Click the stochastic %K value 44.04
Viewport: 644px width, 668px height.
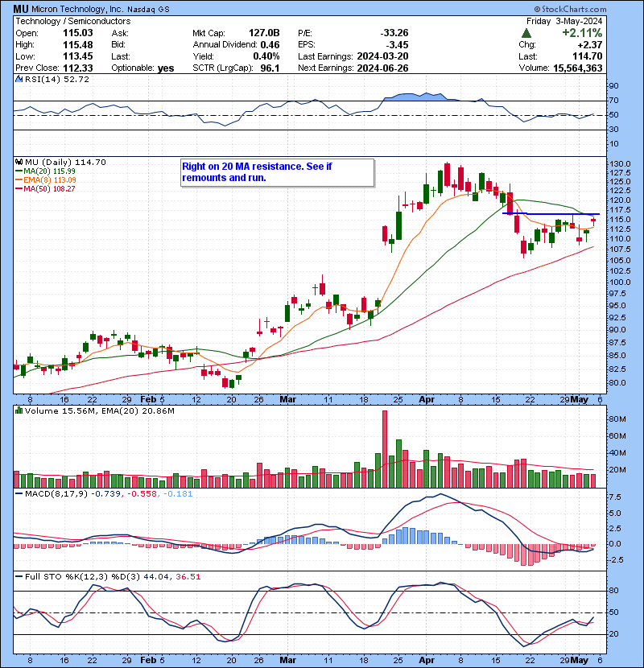pyautogui.click(x=155, y=577)
